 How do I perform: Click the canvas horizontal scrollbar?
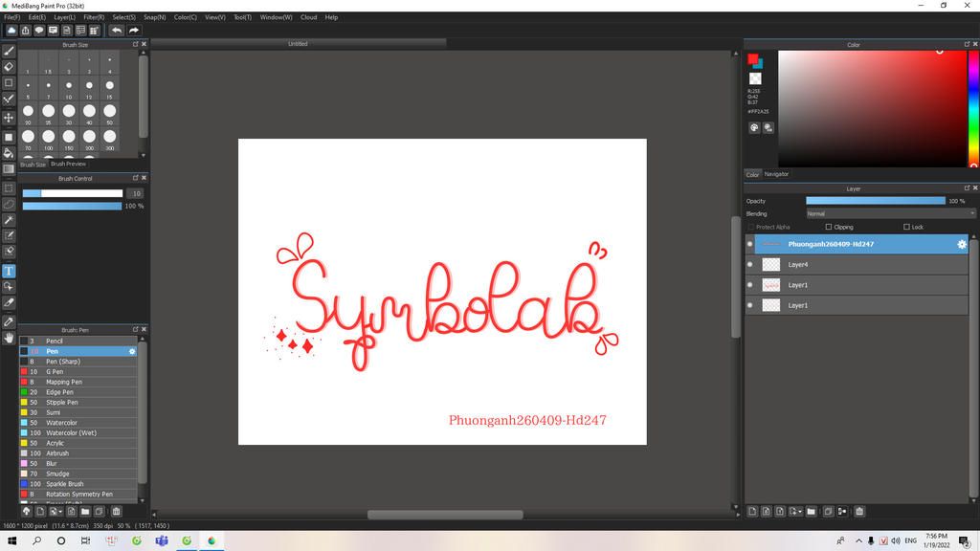pyautogui.click(x=445, y=515)
